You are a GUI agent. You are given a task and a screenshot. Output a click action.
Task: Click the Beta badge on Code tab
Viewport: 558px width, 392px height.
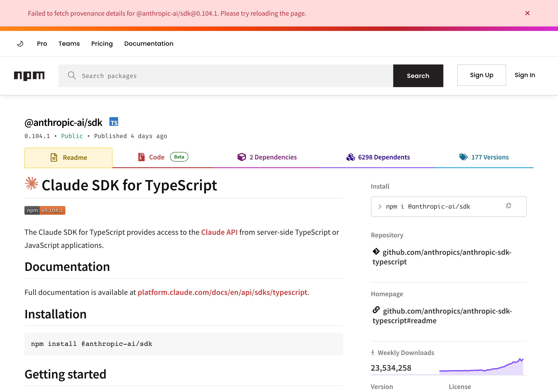tap(179, 157)
